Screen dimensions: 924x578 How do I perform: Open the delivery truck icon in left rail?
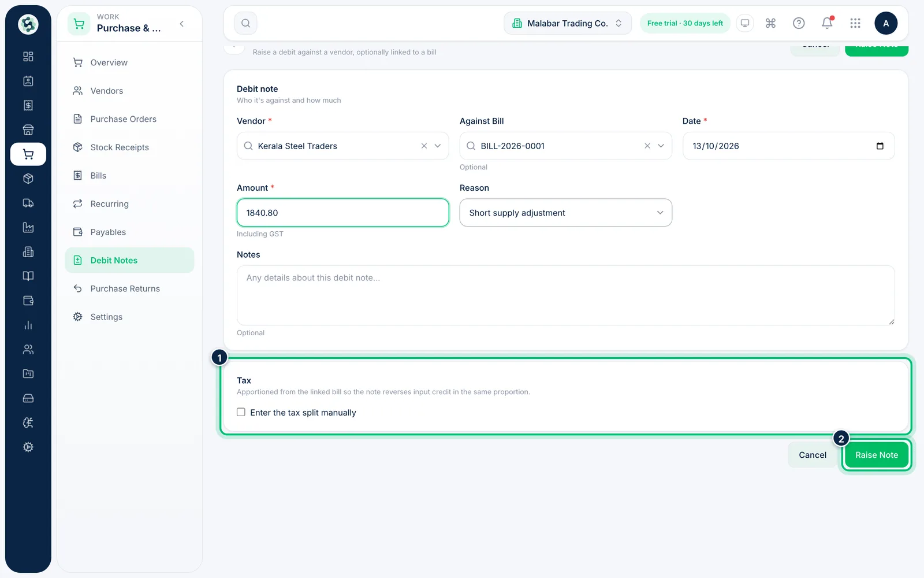(x=28, y=203)
